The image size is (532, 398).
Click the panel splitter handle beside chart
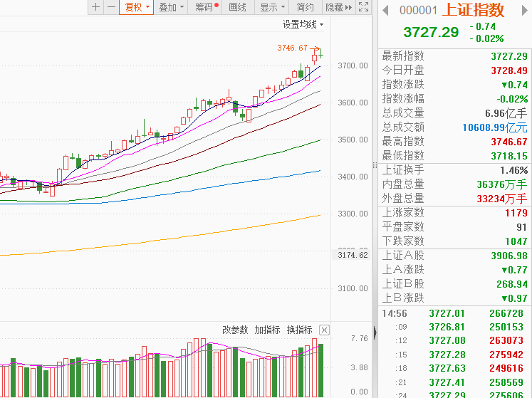(x=375, y=165)
